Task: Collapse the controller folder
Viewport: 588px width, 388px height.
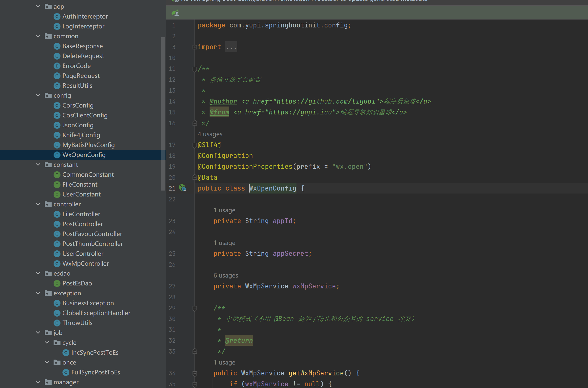Action: tap(38, 204)
